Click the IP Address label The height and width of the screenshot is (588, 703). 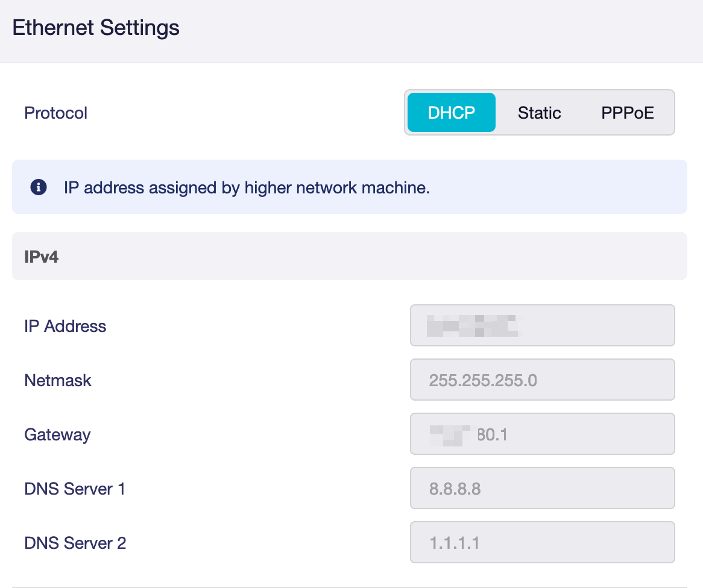point(65,327)
